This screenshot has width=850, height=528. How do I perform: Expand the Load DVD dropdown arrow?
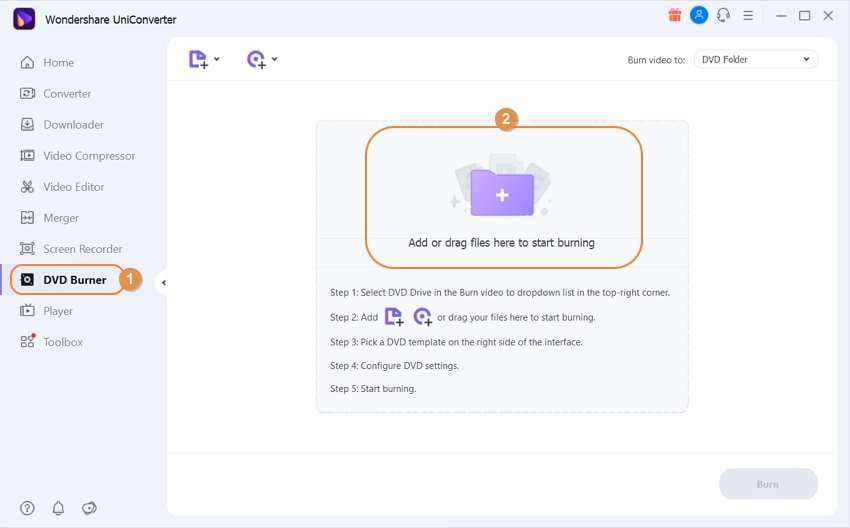coord(274,59)
